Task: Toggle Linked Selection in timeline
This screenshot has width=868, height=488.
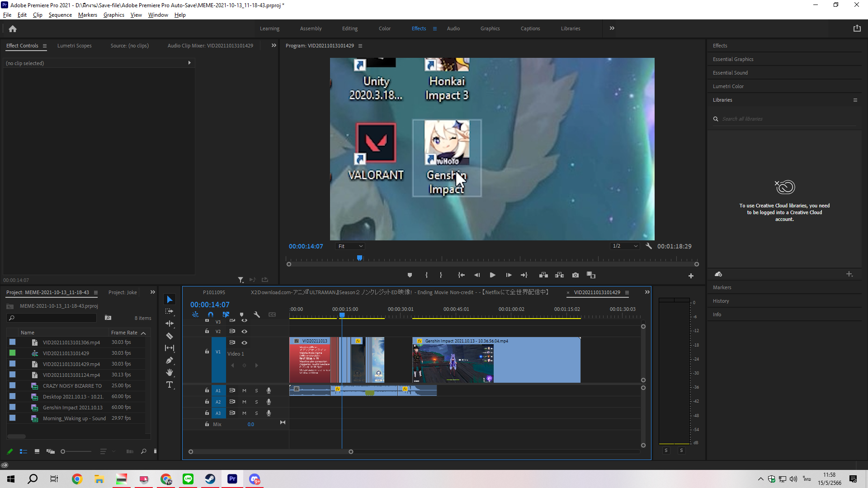Action: 226,314
